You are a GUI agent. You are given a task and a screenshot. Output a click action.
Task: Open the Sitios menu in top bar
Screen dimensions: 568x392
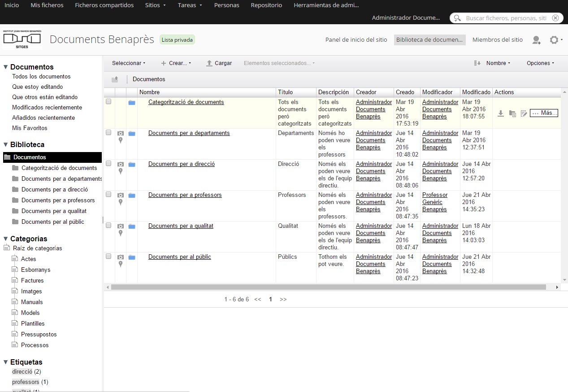156,5
